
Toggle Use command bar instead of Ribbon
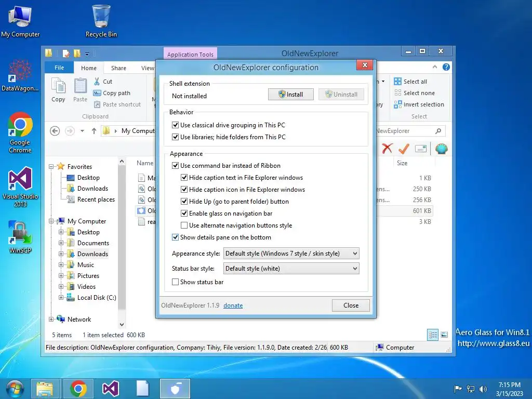pyautogui.click(x=175, y=166)
